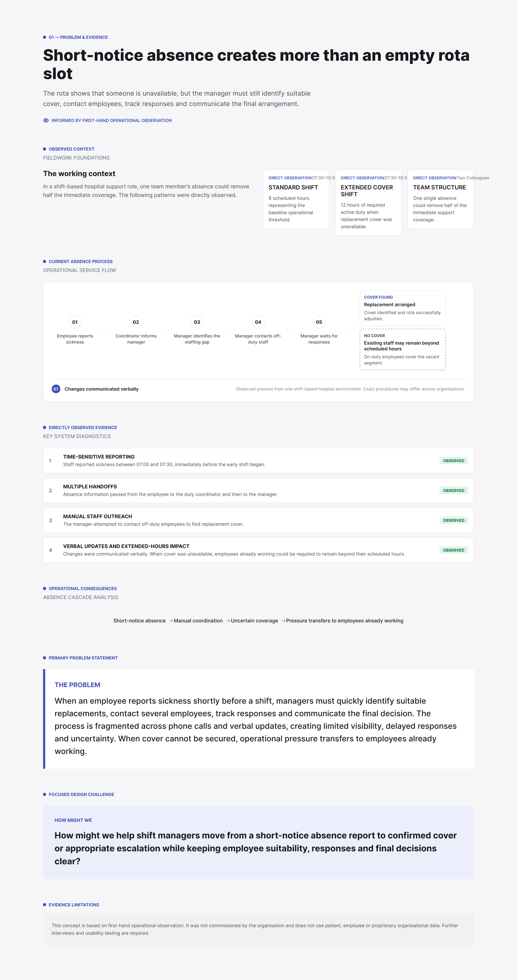Click the eye icon beside first-hand observation
This screenshot has height=980, width=517.
46,121
